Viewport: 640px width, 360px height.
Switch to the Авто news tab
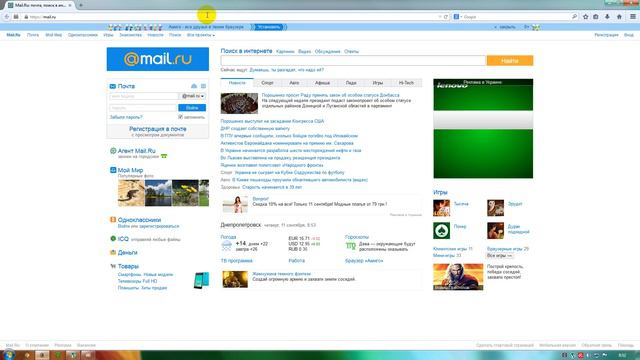pos(294,83)
